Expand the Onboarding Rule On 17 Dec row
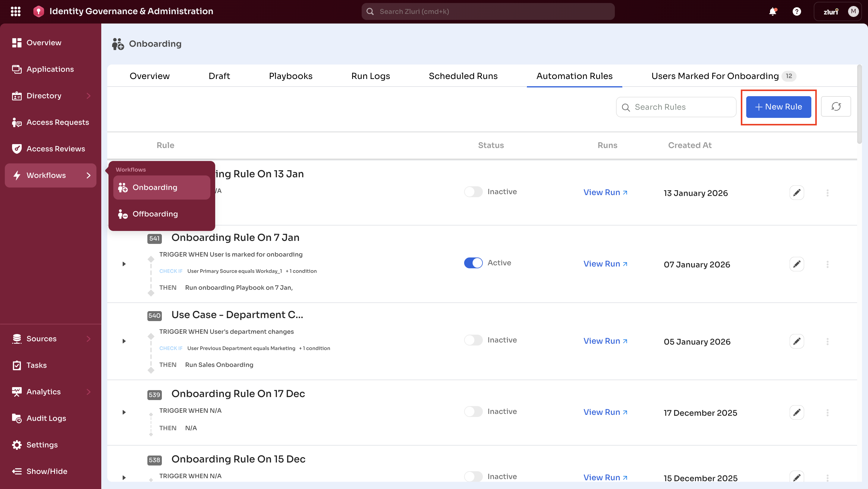This screenshot has height=489, width=868. 124,412
